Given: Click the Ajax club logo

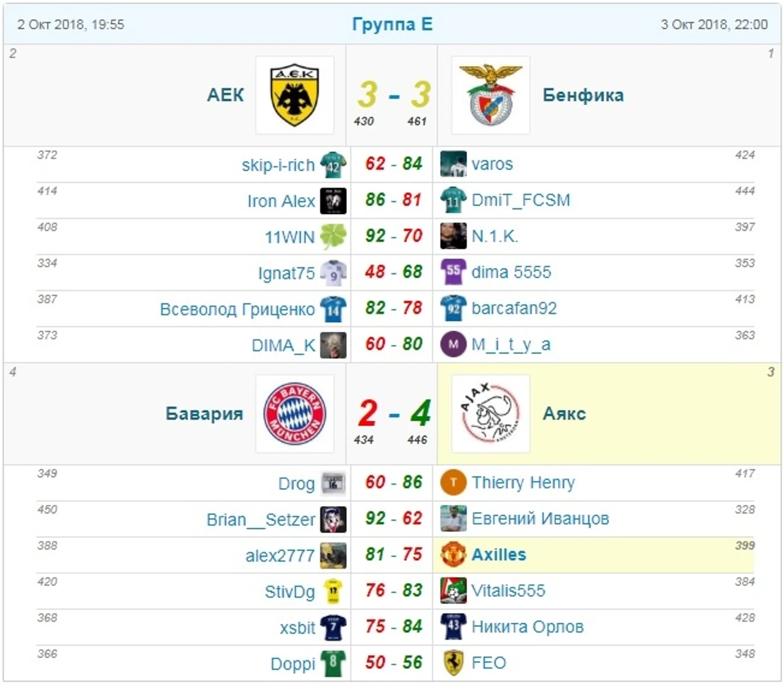Looking at the screenshot, I should 491,413.
